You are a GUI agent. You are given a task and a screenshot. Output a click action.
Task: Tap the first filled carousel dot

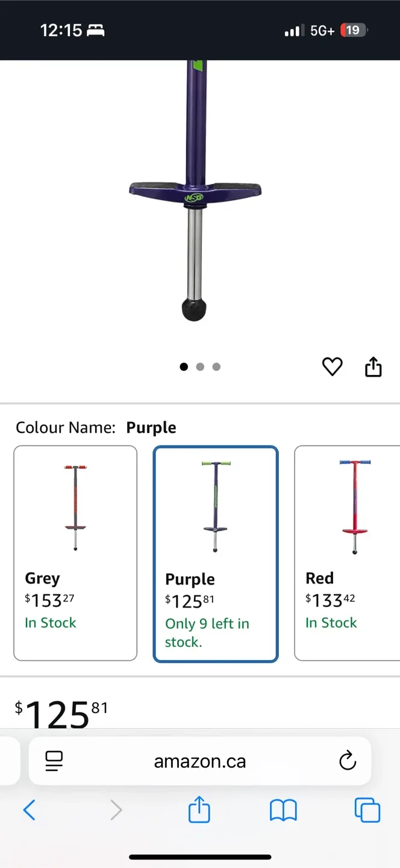[x=184, y=366]
